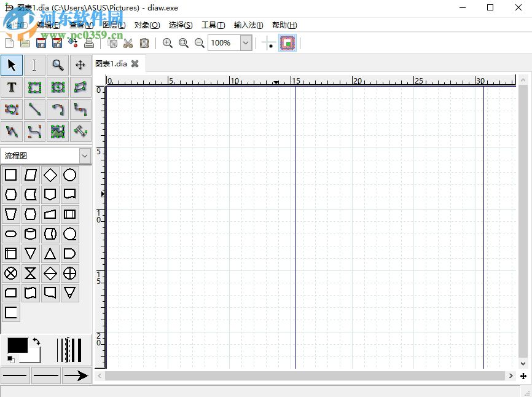Activate the Zigzagline tool
The height and width of the screenshot is (397, 532).
click(80, 109)
